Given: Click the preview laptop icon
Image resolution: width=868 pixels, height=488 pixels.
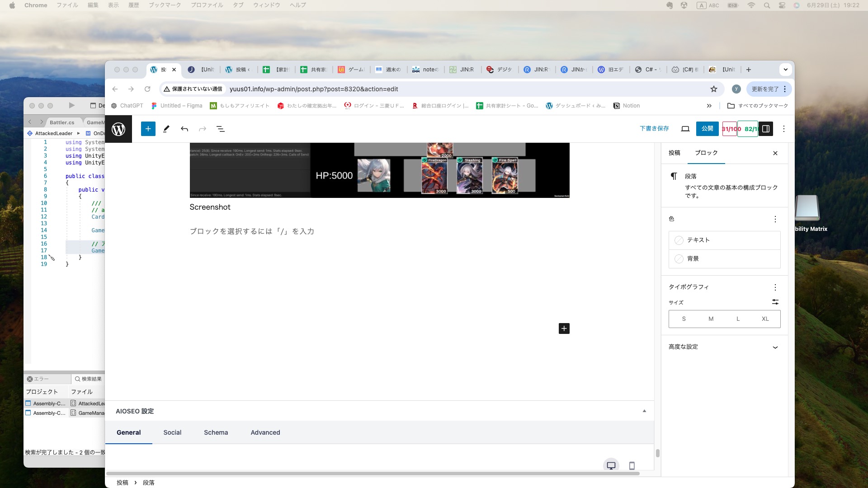Looking at the screenshot, I should 685,129.
